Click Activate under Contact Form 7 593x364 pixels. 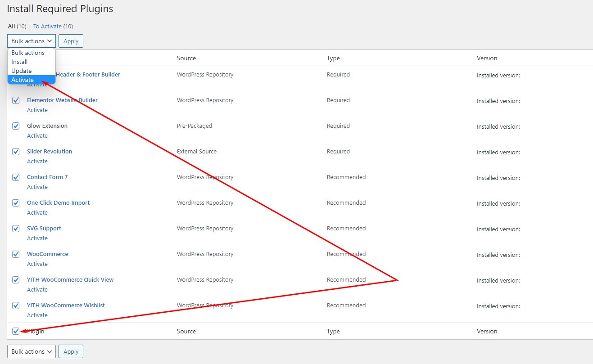pyautogui.click(x=37, y=187)
